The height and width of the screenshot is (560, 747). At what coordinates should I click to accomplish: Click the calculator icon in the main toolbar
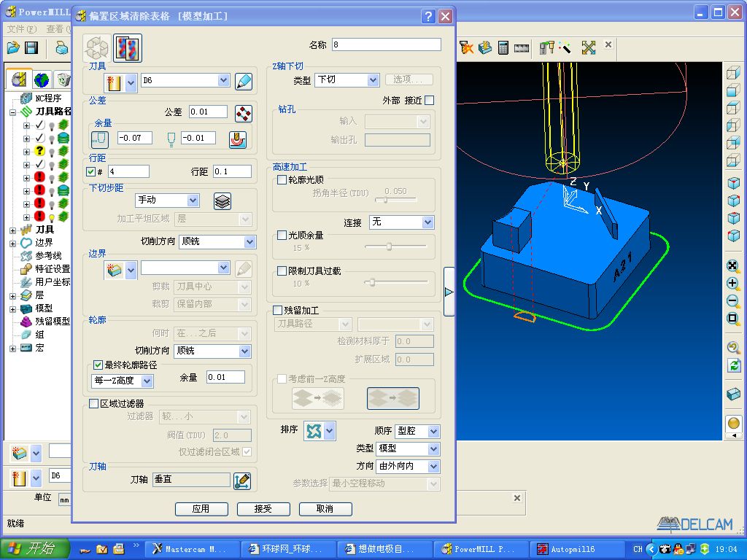click(x=503, y=48)
